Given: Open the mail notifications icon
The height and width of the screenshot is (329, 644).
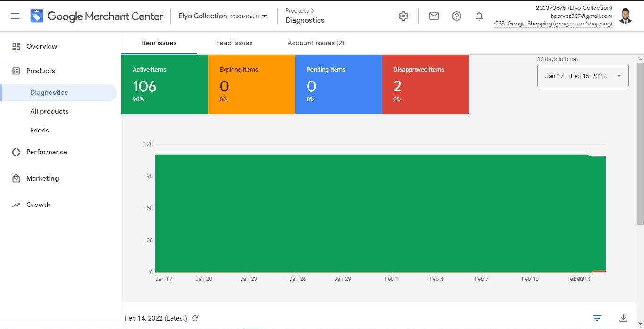Looking at the screenshot, I should coord(434,16).
